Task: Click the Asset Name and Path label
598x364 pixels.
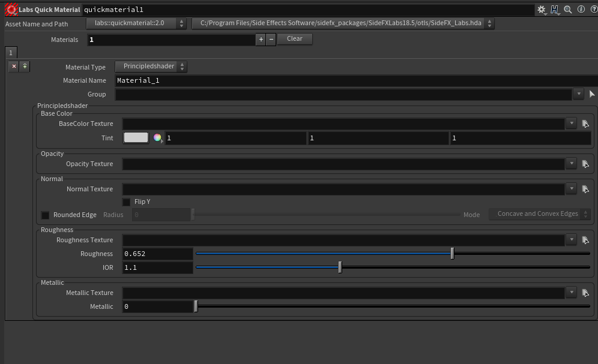Action: tap(37, 24)
